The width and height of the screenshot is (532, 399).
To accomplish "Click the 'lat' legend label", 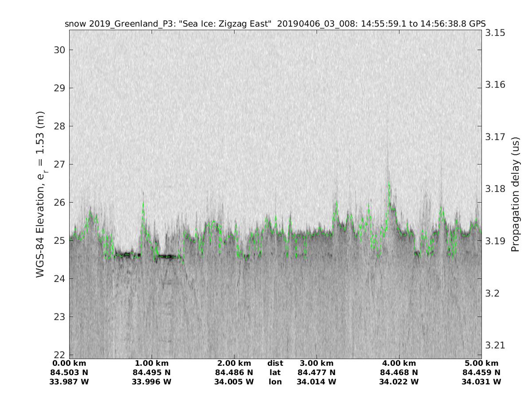I will [275, 372].
